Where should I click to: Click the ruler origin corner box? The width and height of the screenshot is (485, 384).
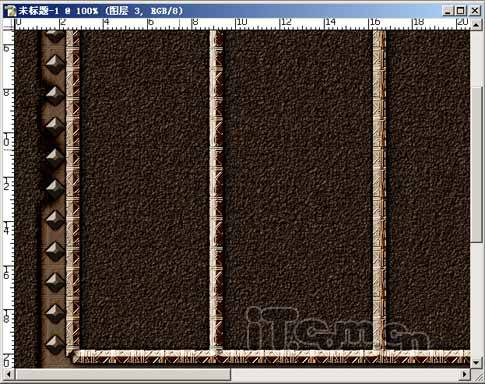point(8,25)
